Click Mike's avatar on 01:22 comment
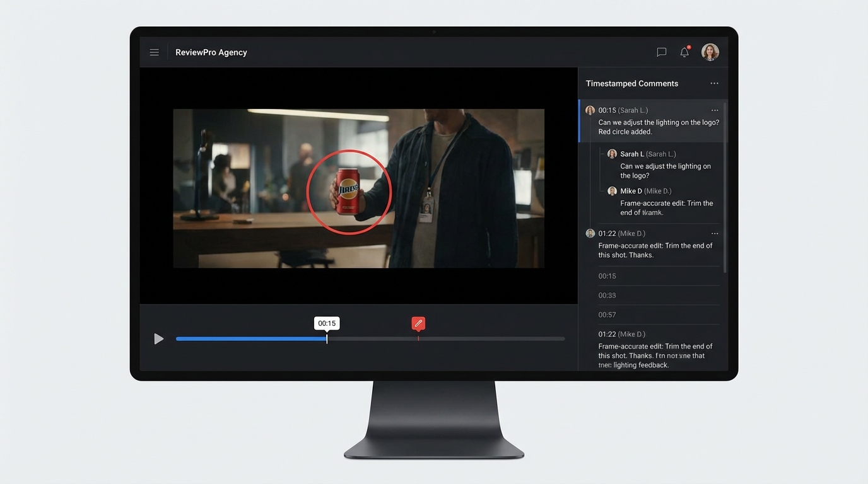 pyautogui.click(x=590, y=234)
